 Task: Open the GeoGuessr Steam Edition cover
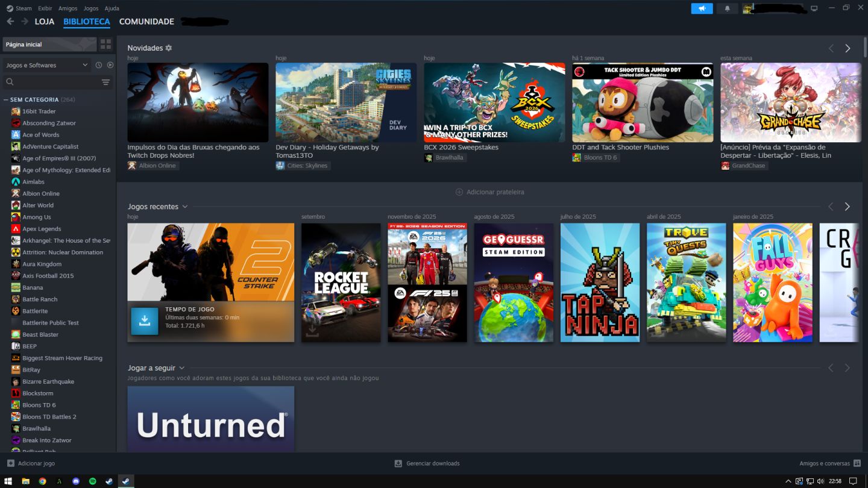pos(514,283)
